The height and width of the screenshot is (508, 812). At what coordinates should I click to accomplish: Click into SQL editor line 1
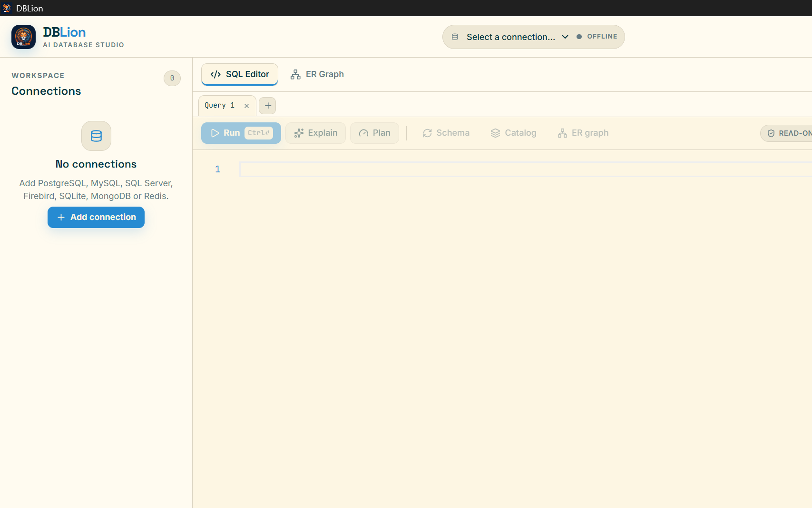coord(525,169)
